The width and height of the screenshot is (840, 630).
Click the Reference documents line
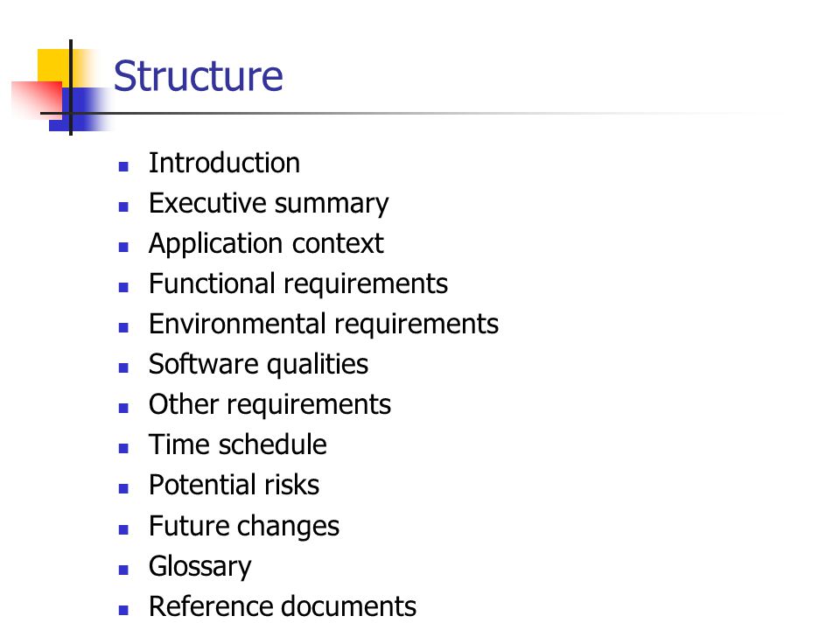(283, 606)
